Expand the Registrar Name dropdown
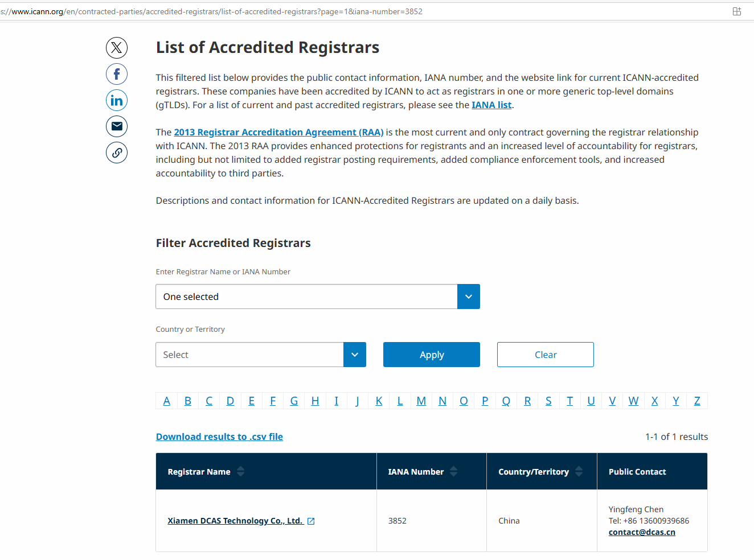The width and height of the screenshot is (754, 560). 468,297
